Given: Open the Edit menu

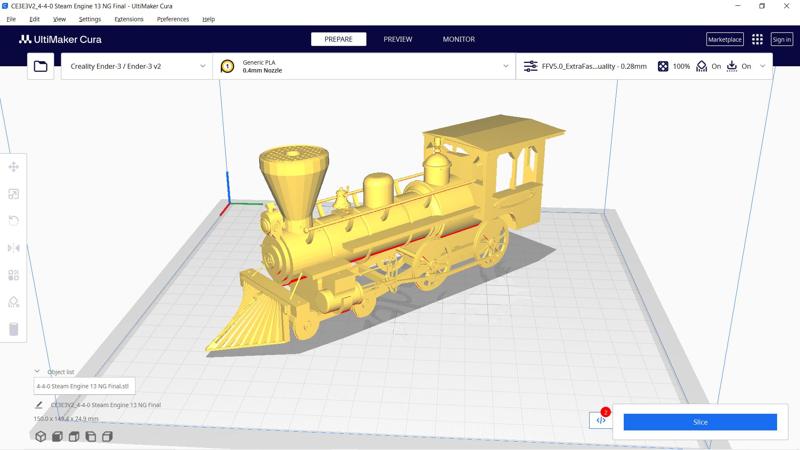Looking at the screenshot, I should tap(34, 19).
